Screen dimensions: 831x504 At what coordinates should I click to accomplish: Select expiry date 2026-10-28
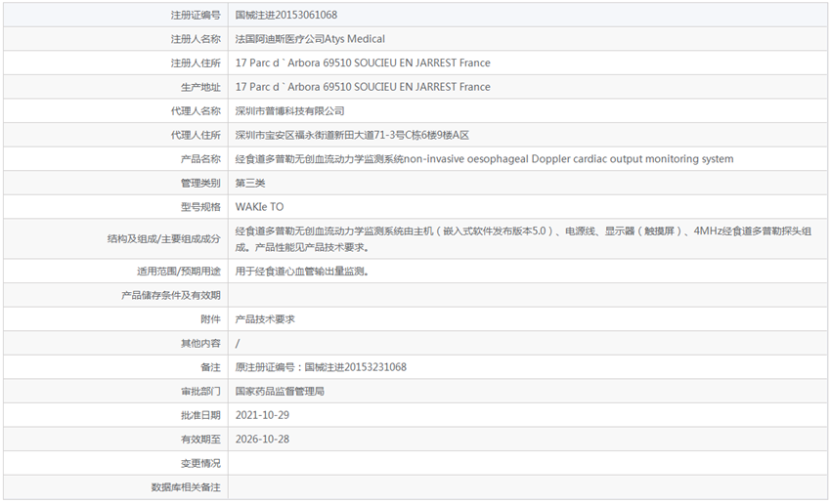click(262, 440)
